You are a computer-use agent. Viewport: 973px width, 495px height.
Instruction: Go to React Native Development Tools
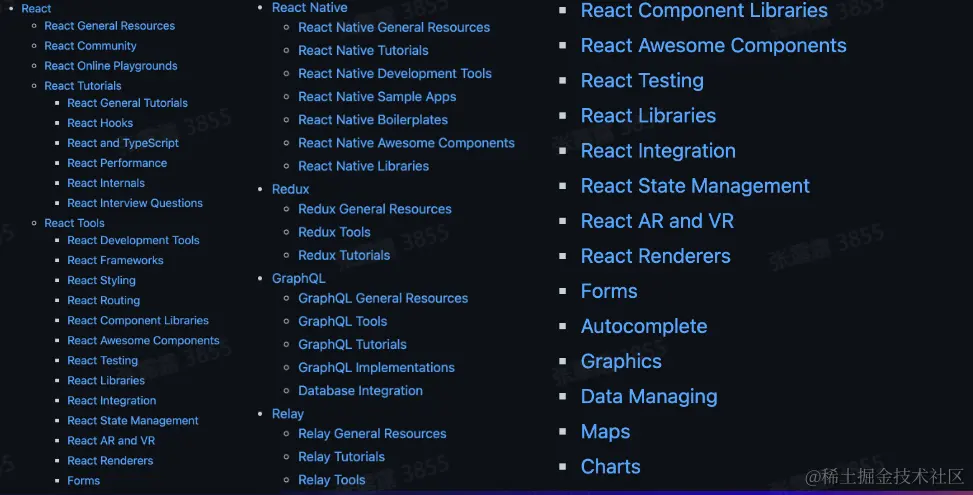click(x=395, y=74)
